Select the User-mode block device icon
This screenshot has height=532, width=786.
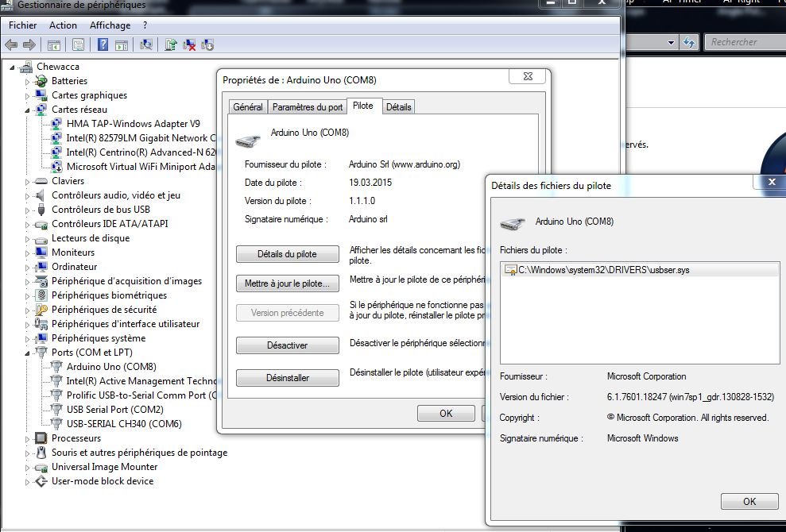tap(41, 481)
